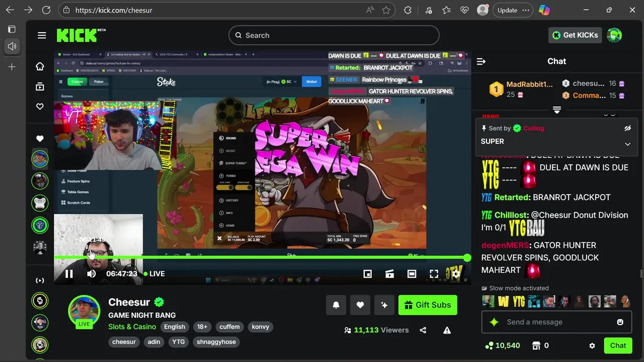Go back in the browser

[10, 10]
